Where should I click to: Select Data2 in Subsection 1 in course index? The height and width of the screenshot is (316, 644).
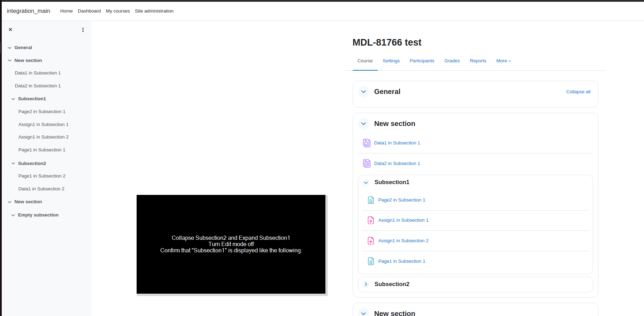click(38, 86)
